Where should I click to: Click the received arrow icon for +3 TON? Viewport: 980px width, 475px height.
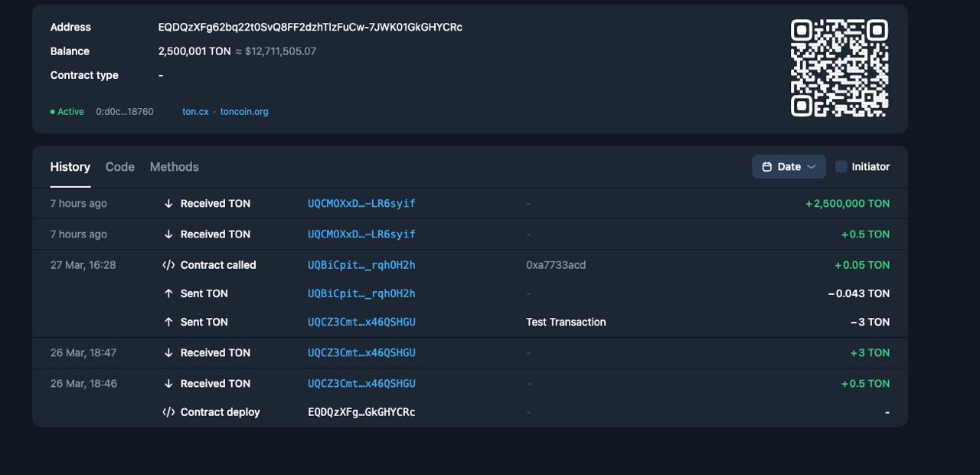pos(168,353)
